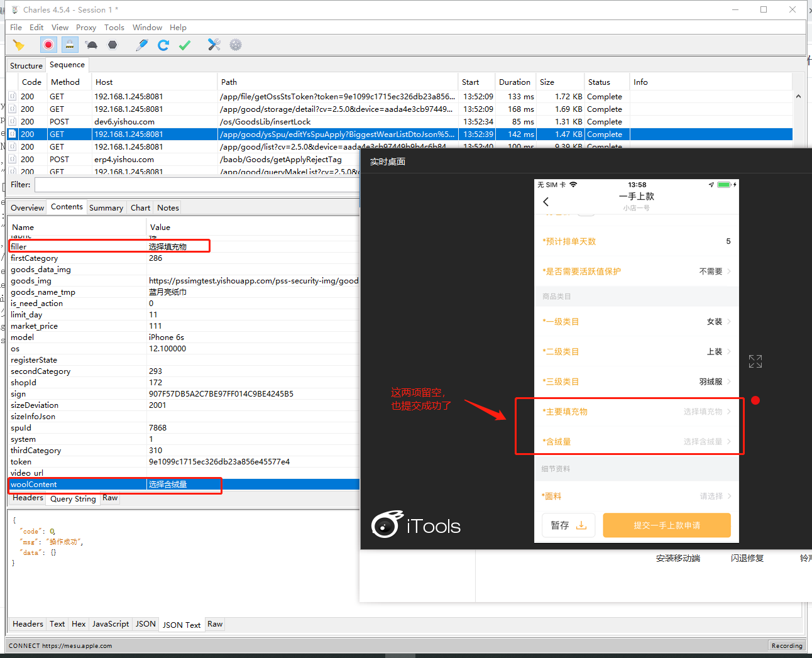Viewport: 812px width, 658px height.
Task: Toggle SSL proxying toolbar icon
Action: (70, 45)
